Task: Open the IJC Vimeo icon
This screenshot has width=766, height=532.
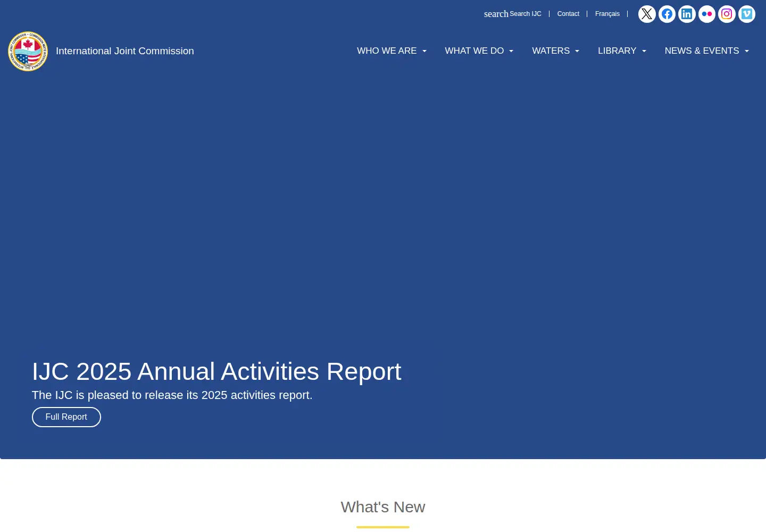Action: coord(747,14)
